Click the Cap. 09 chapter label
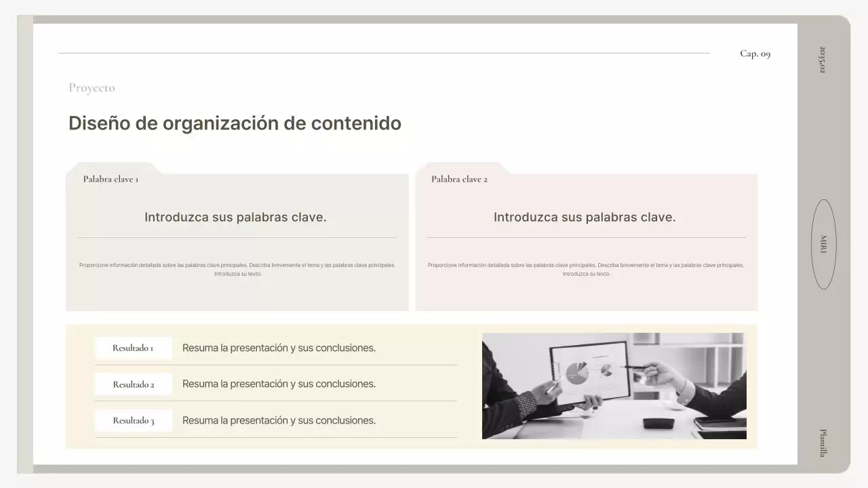This screenshot has height=488, width=868. pyautogui.click(x=755, y=53)
